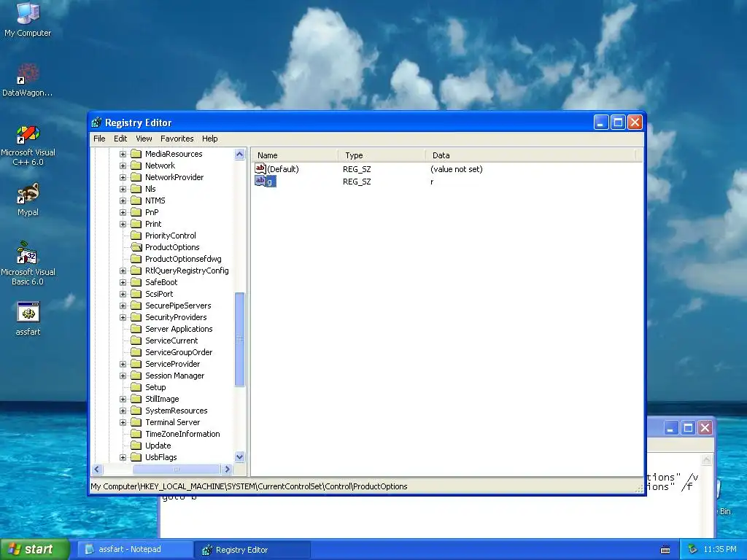This screenshot has height=560, width=747.
Task: Click the 'g' string value icon
Action: click(x=260, y=181)
